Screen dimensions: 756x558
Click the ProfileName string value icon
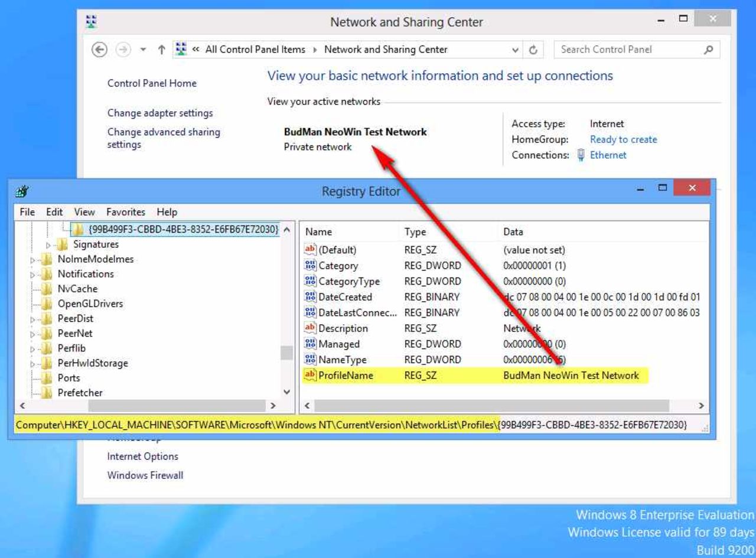coord(310,375)
